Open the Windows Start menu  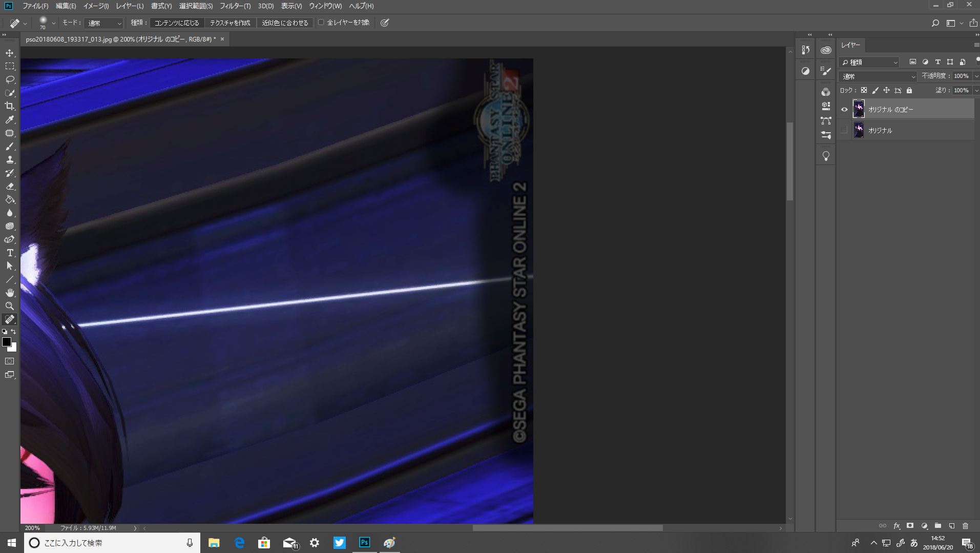(12, 543)
